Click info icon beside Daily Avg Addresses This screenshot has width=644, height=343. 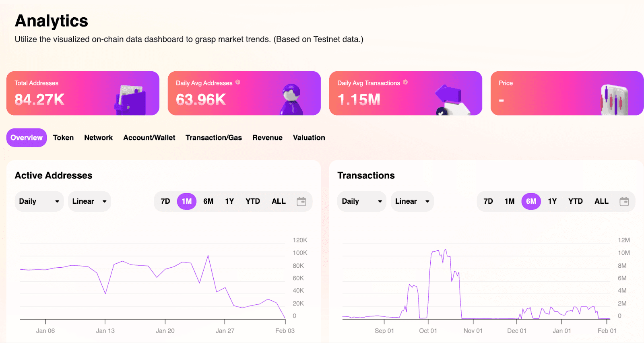click(238, 82)
